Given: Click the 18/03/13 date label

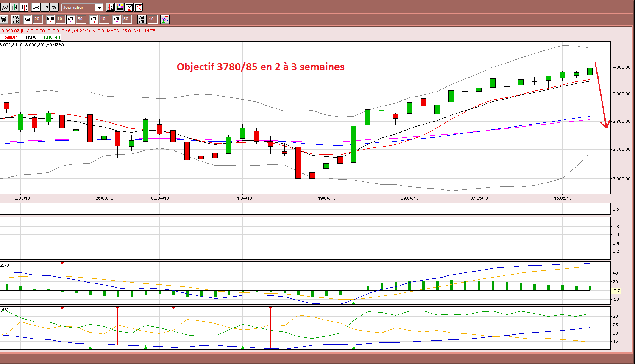Looking at the screenshot, I should pos(21,198).
